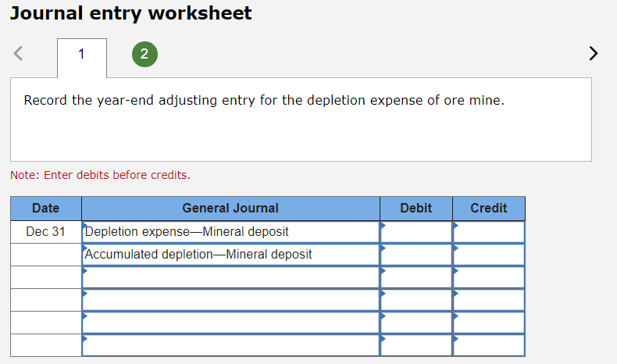This screenshot has height=364, width=617.
Task: Click the depletion expense instruction text
Action: coord(264,100)
